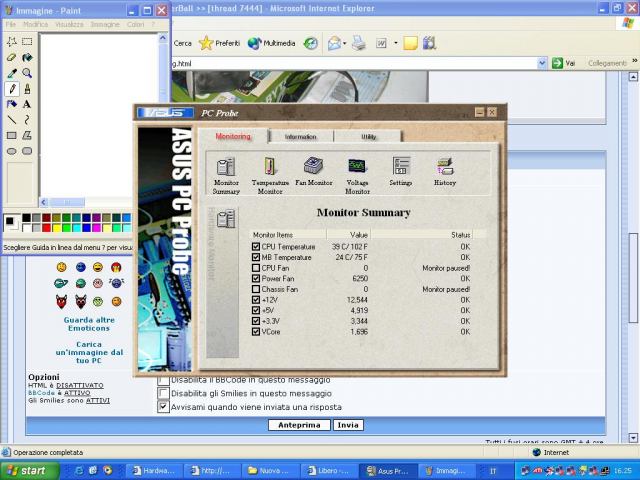Switch to Nuova... folder taskbar item
Image resolution: width=640 pixels, height=480 pixels.
(271, 471)
